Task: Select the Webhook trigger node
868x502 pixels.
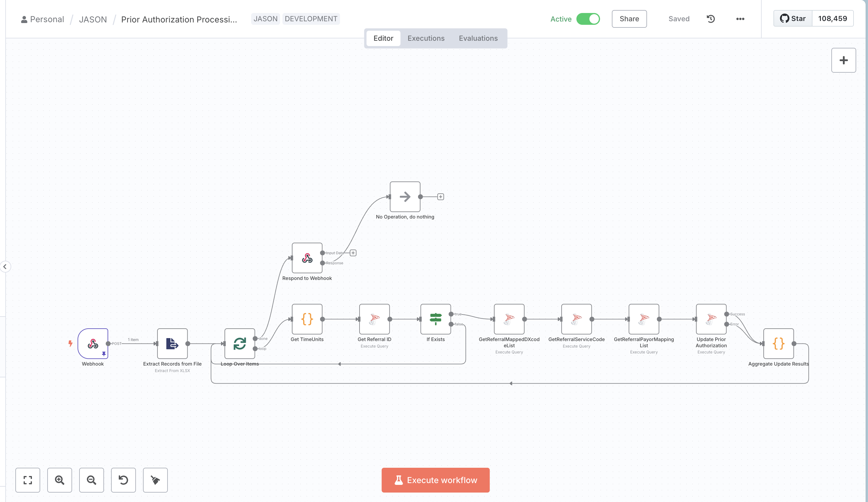Action: 93,343
